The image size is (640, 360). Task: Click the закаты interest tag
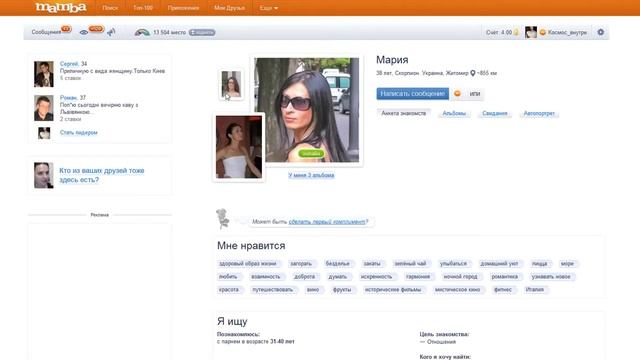(x=372, y=264)
